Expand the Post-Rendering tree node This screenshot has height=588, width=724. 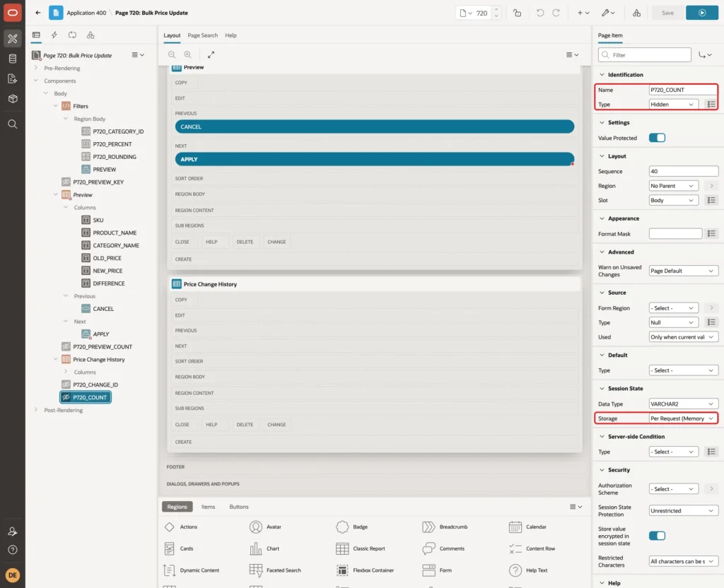tap(35, 409)
